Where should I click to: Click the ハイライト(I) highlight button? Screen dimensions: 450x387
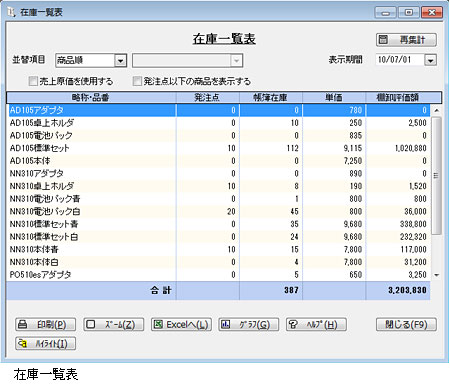click(x=45, y=344)
